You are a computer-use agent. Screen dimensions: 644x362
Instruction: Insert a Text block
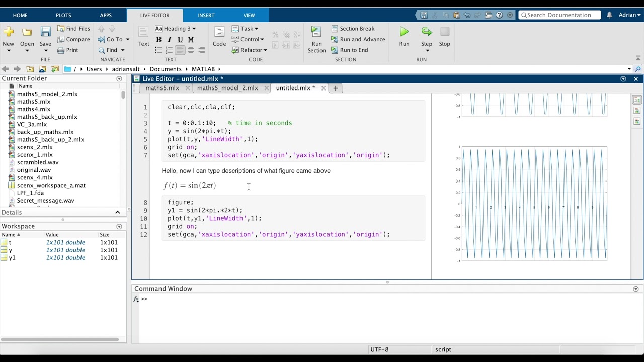[143, 37]
